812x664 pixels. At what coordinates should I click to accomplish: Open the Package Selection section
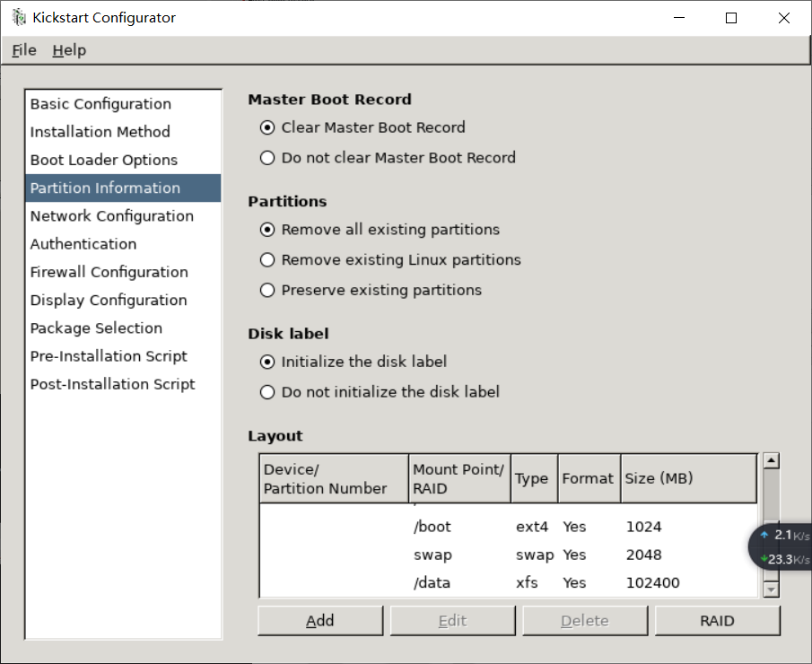pos(96,328)
